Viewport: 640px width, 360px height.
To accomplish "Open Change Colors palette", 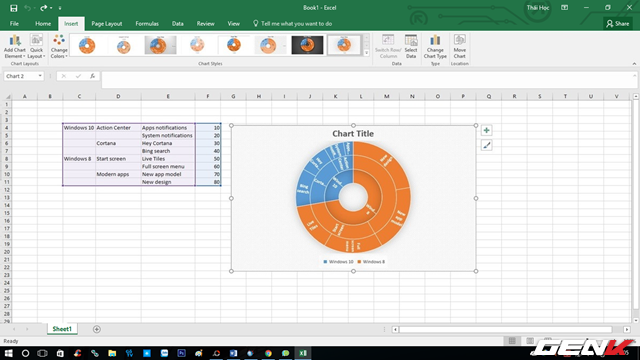I will coord(59,46).
